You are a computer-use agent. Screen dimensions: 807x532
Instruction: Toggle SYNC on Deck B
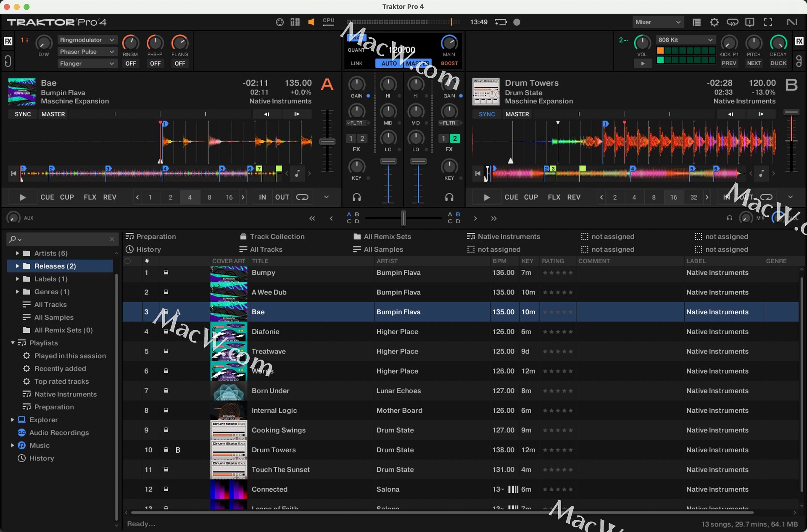click(x=487, y=114)
